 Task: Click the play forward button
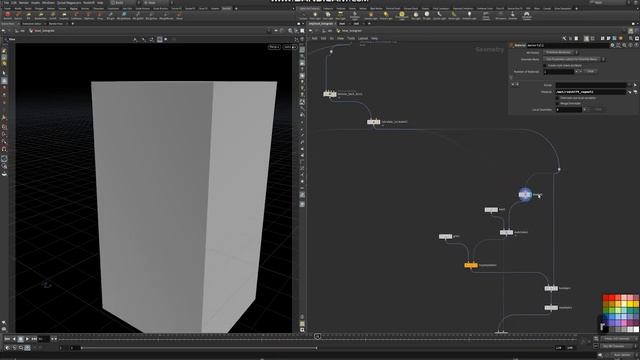(x=28, y=339)
